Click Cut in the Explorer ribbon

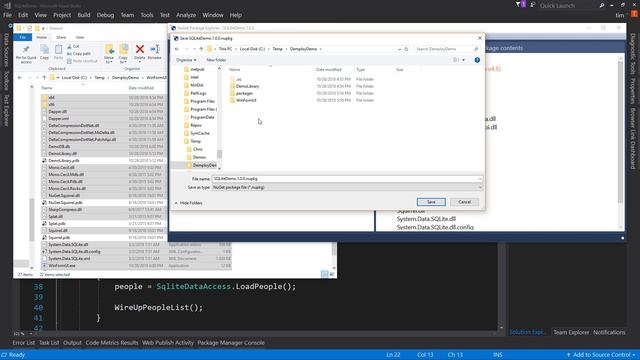pyautogui.click(x=73, y=47)
